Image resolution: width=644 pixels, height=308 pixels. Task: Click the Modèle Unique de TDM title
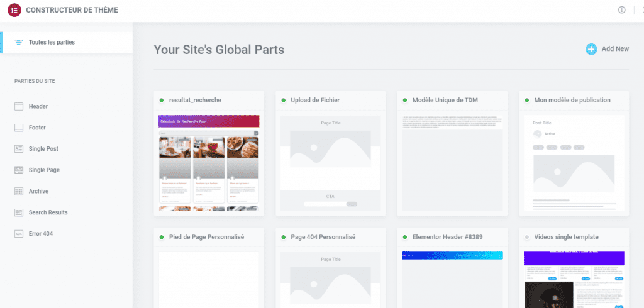pyautogui.click(x=445, y=100)
